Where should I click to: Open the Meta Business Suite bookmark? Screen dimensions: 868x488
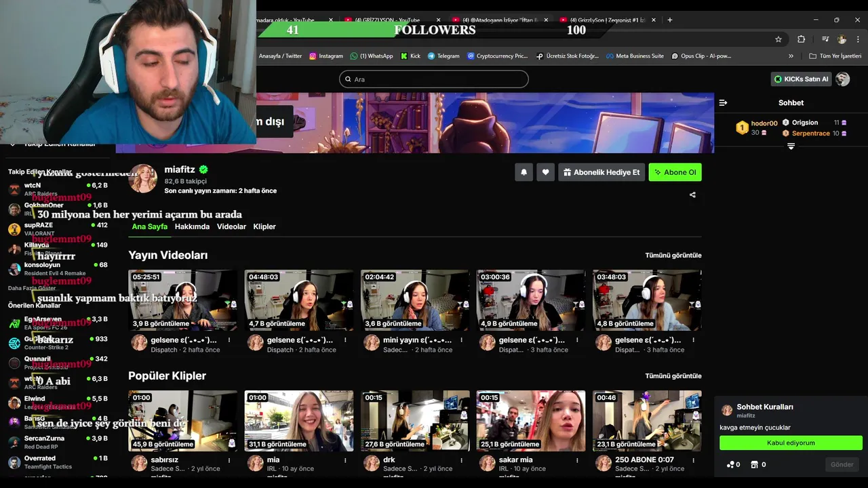tap(635, 56)
